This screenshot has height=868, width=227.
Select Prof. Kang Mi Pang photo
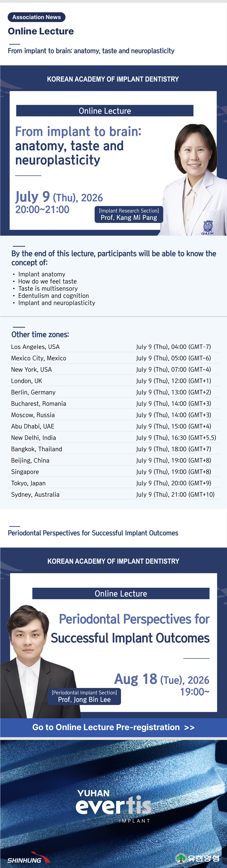[x=193, y=179]
